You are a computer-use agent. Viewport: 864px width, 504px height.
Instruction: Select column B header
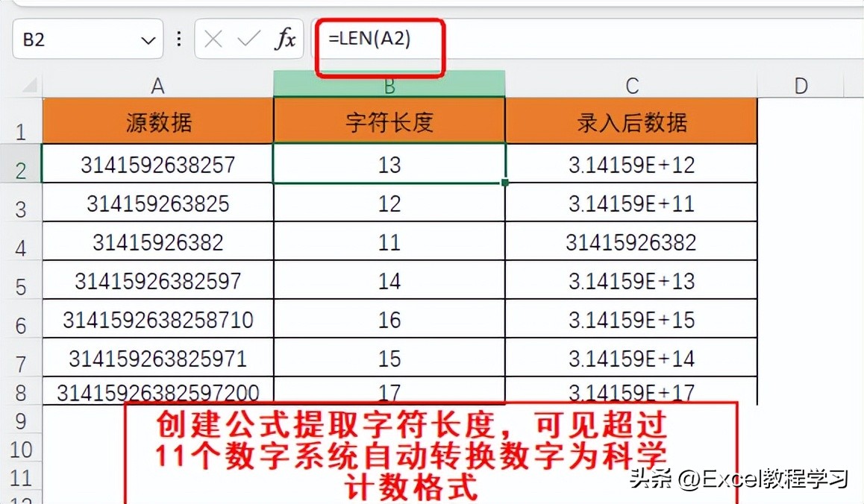point(389,84)
